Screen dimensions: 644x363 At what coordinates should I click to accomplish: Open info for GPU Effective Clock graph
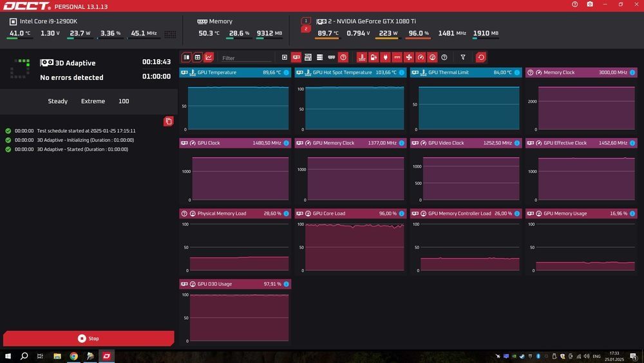click(632, 143)
